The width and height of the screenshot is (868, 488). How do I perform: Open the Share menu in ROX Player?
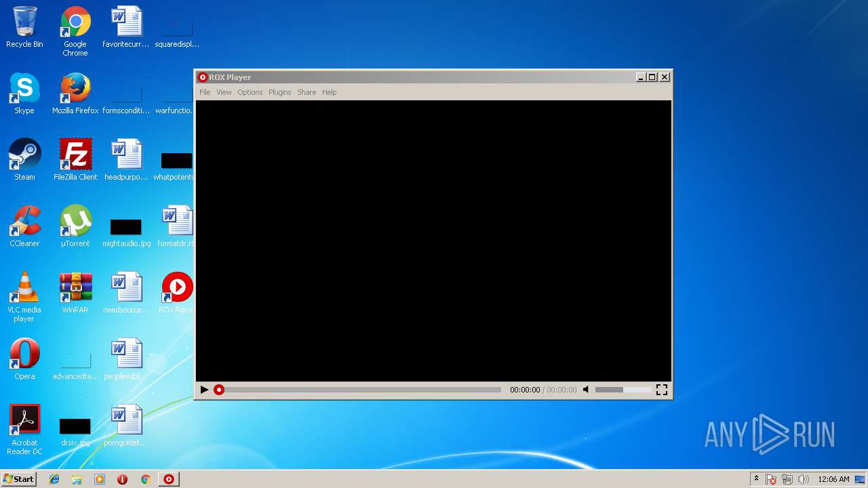(307, 92)
